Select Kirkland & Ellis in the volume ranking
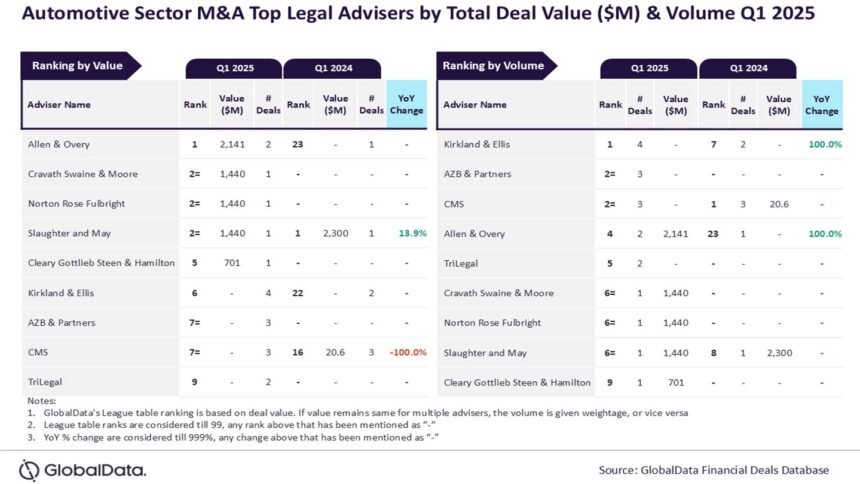The width and height of the screenshot is (860, 484). 477,144
